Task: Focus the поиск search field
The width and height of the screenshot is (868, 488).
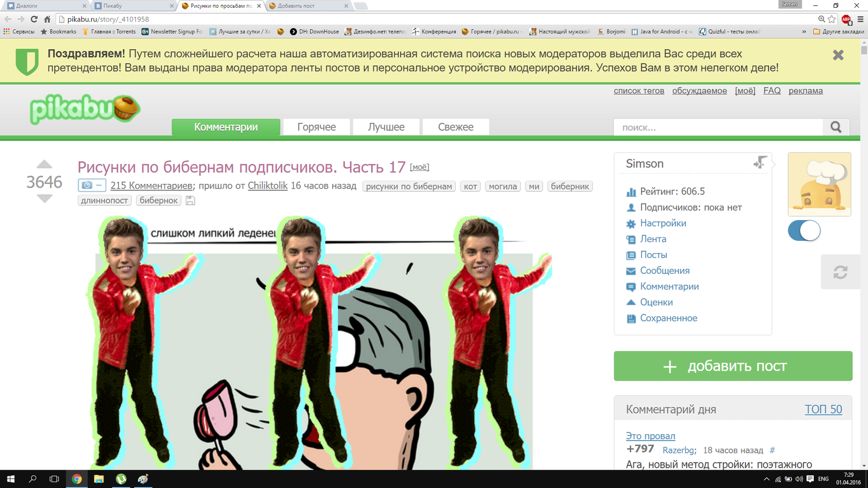Action: [719, 127]
